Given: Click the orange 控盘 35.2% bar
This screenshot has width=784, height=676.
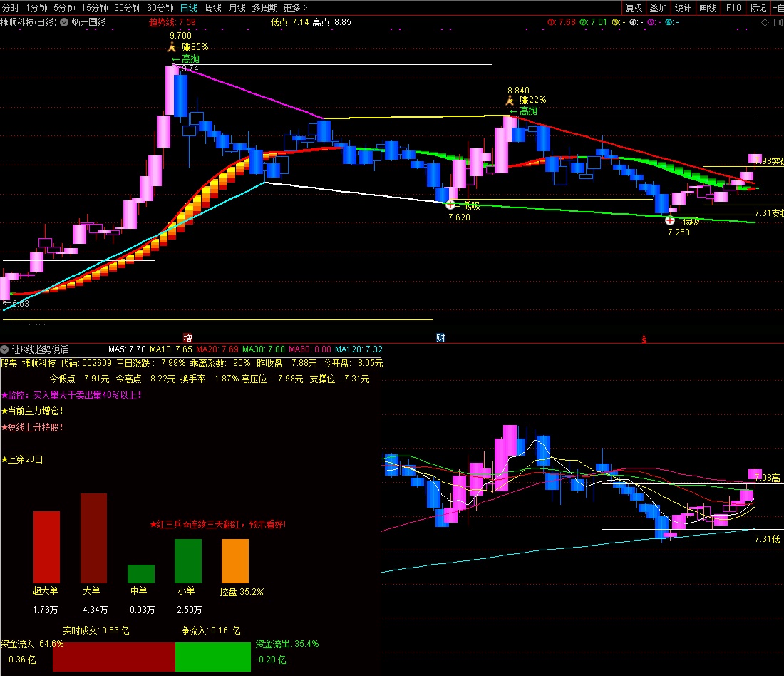Looking at the screenshot, I should 235,561.
